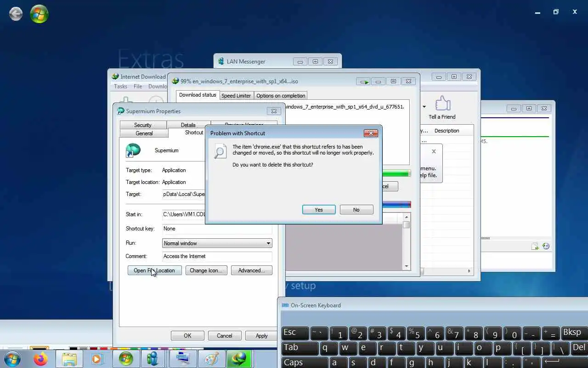The height and width of the screenshot is (368, 588).
Task: Click Internet Download Manager taskbar icon
Action: 239,359
